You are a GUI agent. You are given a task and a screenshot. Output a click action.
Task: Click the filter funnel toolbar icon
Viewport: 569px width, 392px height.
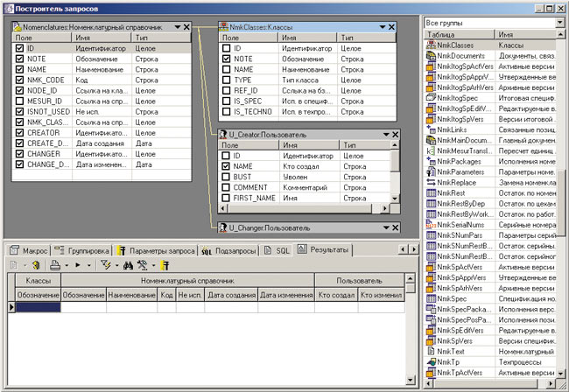104,264
